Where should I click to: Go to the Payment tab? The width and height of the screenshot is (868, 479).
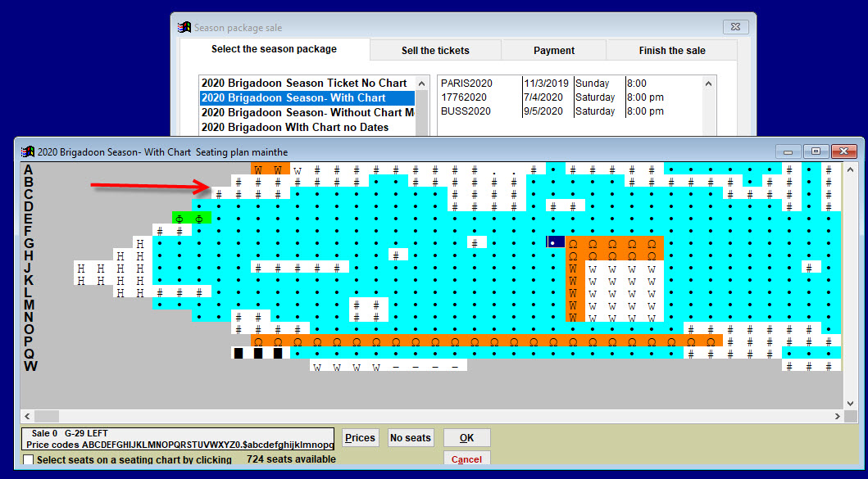click(x=554, y=50)
